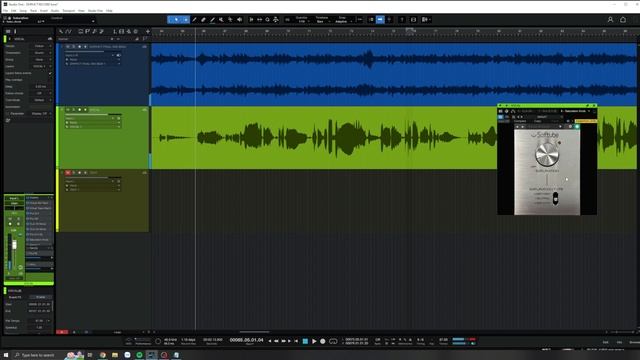The height and width of the screenshot is (360, 640).
Task: Enable input monitoring on the blue track
Action: click(x=85, y=47)
